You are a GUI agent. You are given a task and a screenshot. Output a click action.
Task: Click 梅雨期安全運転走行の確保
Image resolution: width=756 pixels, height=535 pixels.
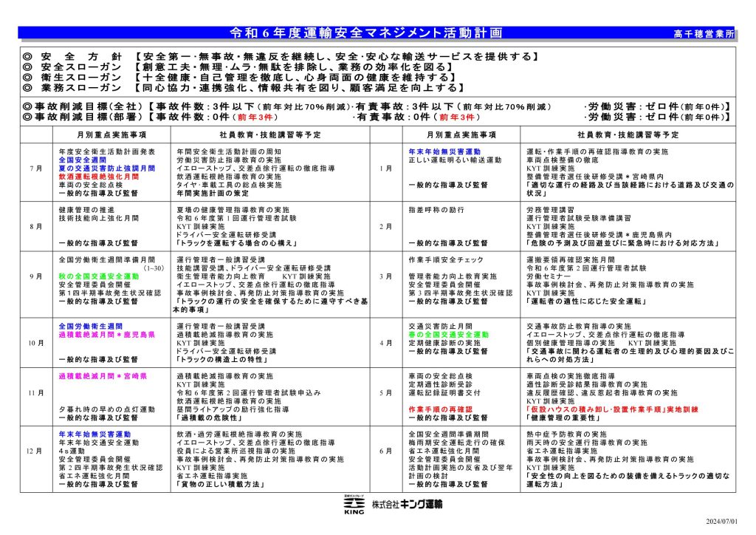[x=456, y=443]
